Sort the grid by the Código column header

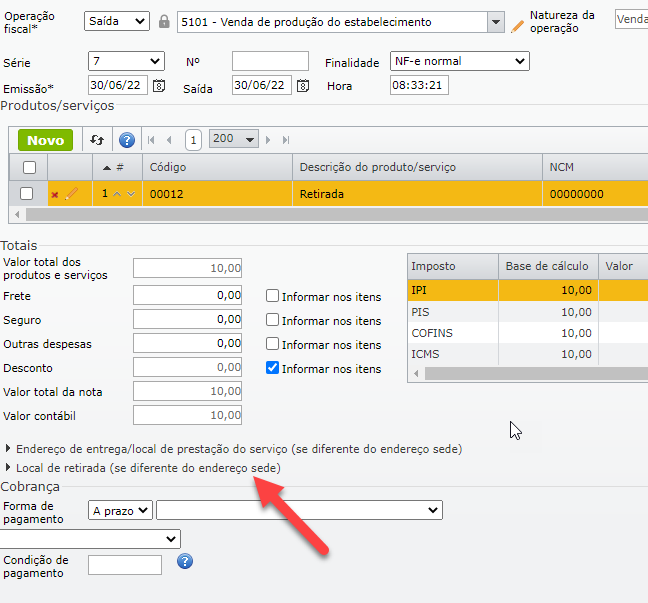168,167
